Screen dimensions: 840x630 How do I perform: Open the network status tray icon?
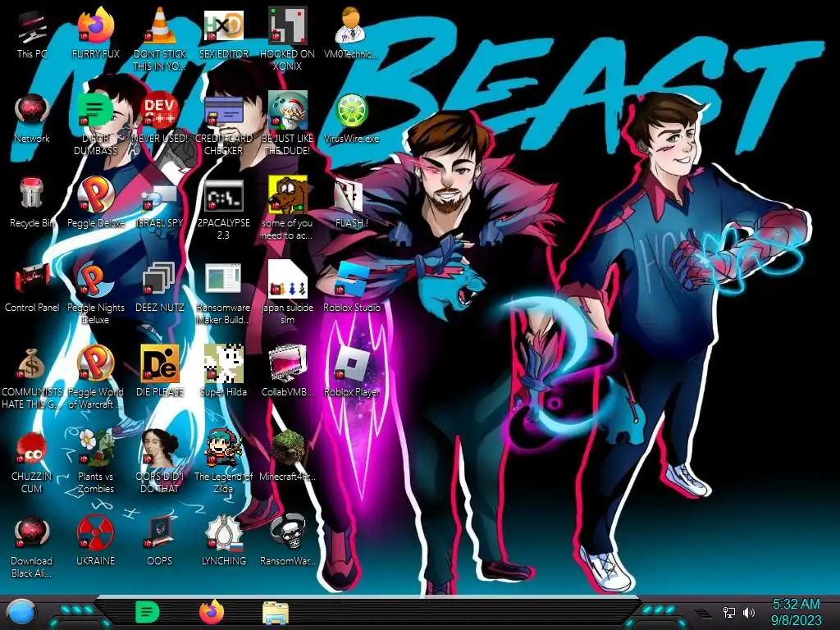tap(729, 612)
